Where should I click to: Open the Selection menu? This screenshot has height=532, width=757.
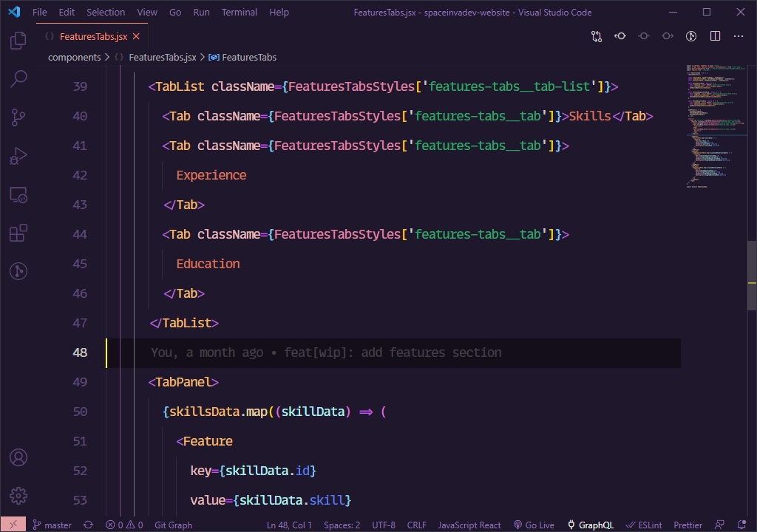(106, 12)
